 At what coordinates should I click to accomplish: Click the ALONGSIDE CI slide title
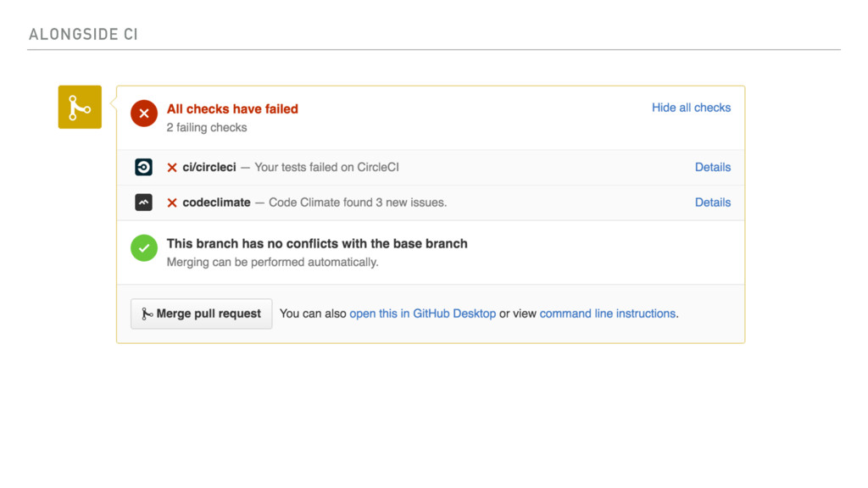(83, 34)
